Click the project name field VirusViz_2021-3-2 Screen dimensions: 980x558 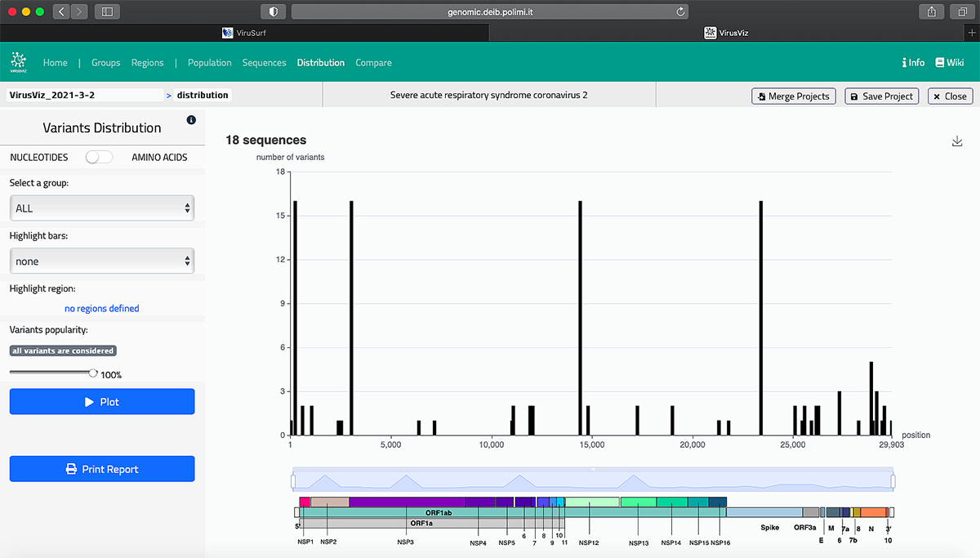point(85,95)
